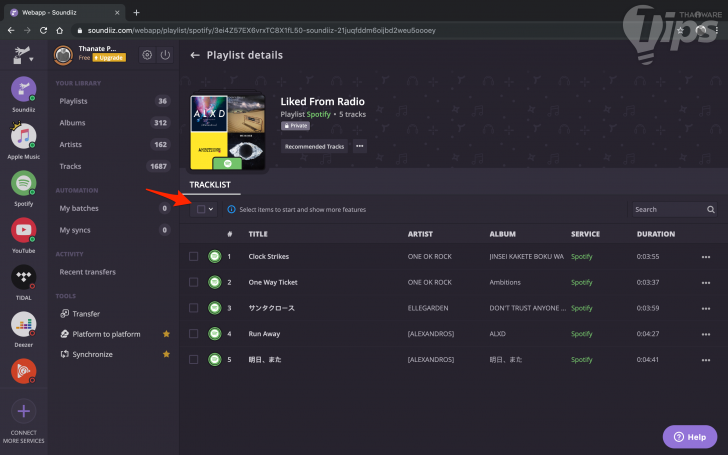The height and width of the screenshot is (455, 728).
Task: Check the One Way Ticket track checkbox
Action: click(194, 282)
